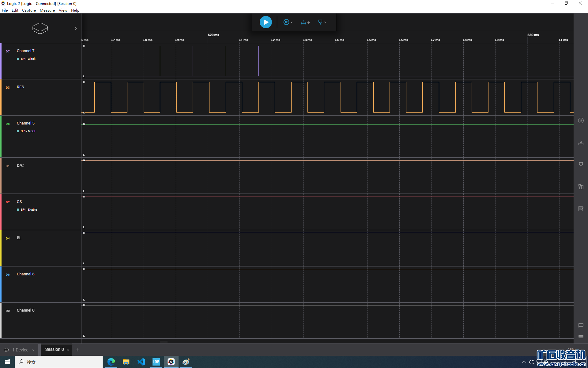Open the Timing Markers panel in right sidebar
Viewport: 588px width, 368px height.
tap(581, 143)
